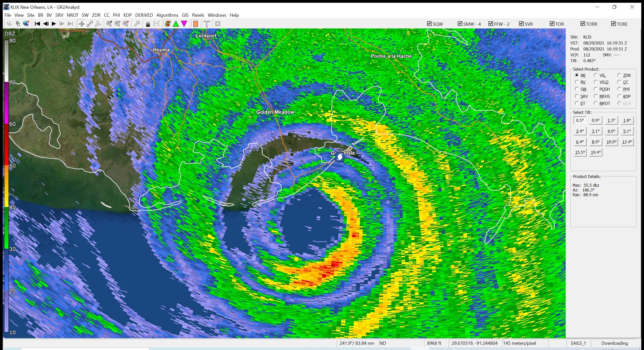
Task: Click the text label T icon
Action: pos(207,24)
